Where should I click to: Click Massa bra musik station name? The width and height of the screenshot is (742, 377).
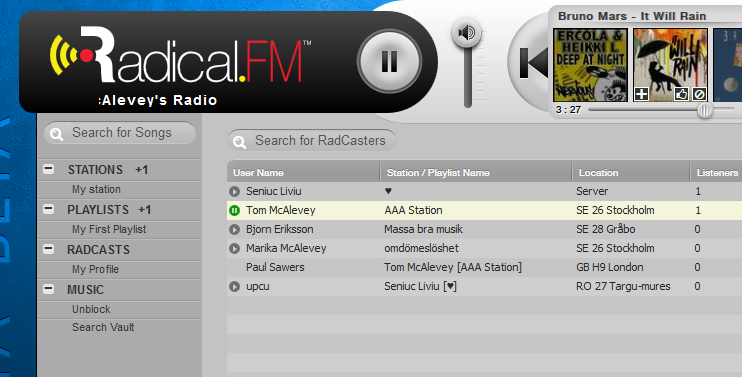[x=423, y=229]
